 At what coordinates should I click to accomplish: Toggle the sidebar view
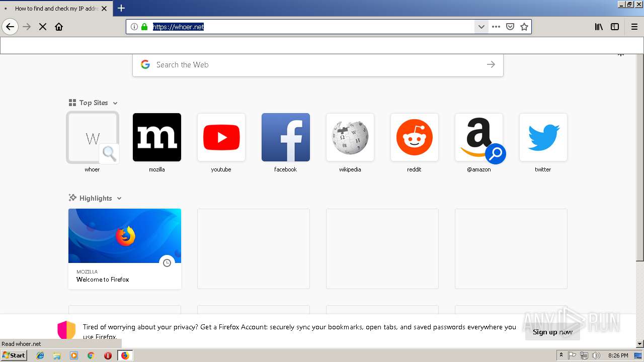[615, 27]
